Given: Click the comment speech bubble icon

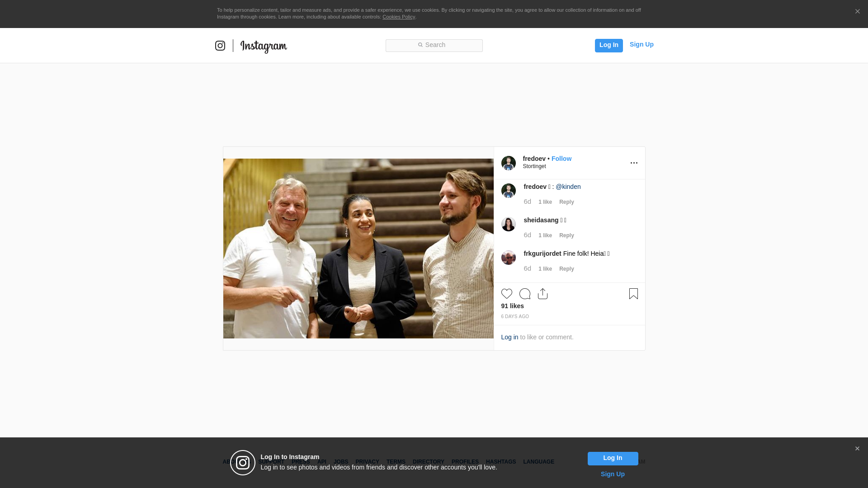Looking at the screenshot, I should [x=525, y=294].
